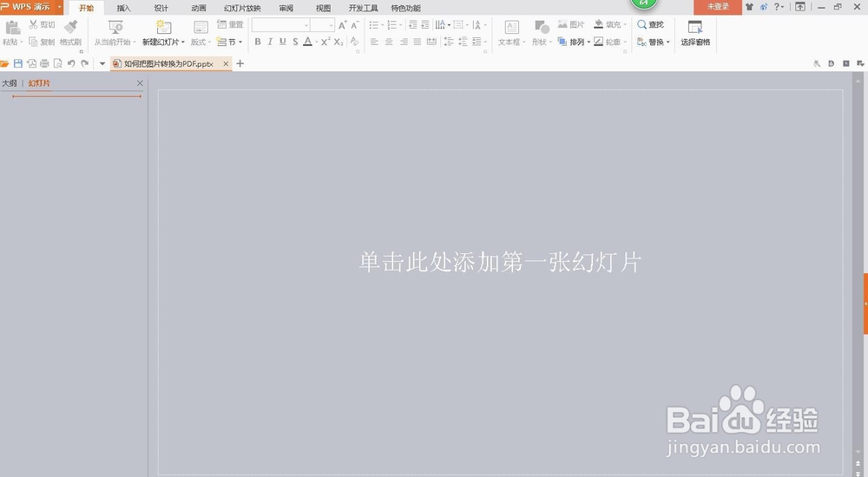The width and height of the screenshot is (868, 477).
Task: Switch to the 大纲 (Outline) panel tab
Action: coord(10,83)
